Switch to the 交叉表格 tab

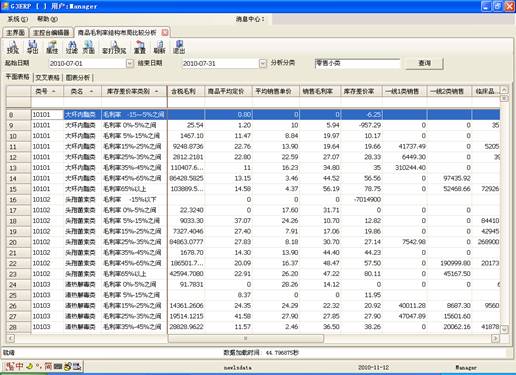(47, 78)
